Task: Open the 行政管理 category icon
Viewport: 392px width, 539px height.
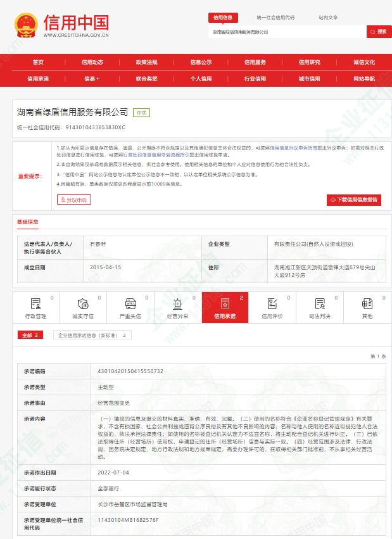Action: [x=35, y=304]
